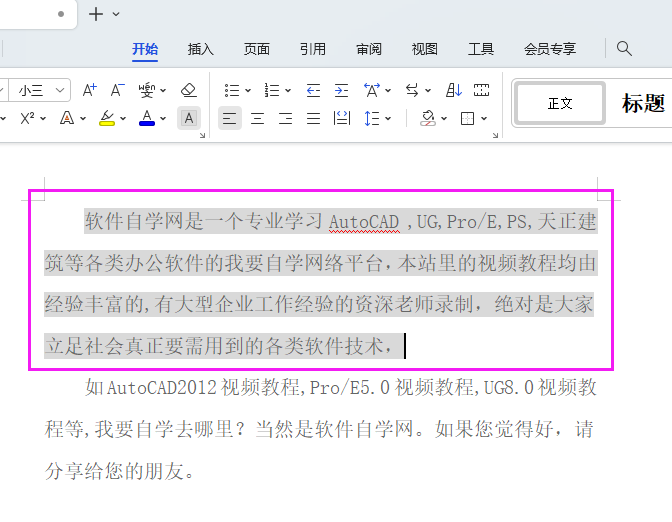Click the decrease font size icon
This screenshot has width=672, height=522.
[117, 90]
